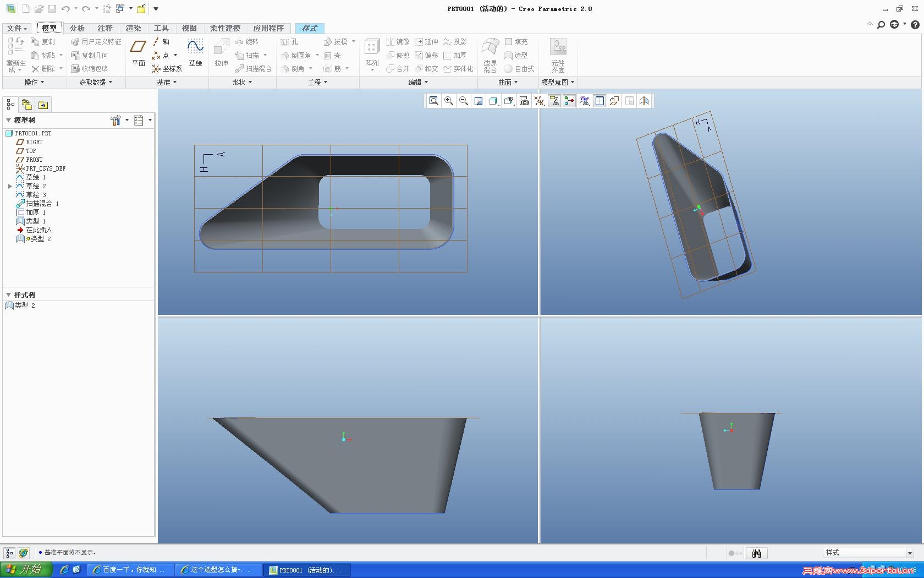
Task: Click the Plane (平面) datum tool
Action: [138, 53]
